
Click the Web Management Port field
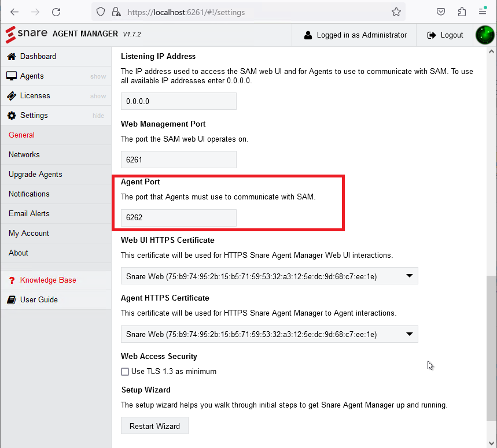coord(178,160)
